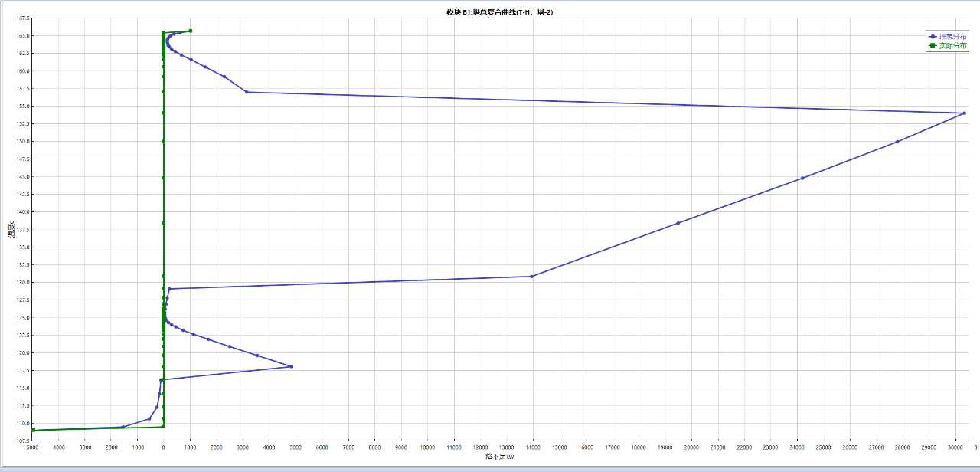This screenshot has width=980, height=472.
Task: Click the green actual distribution legend marker
Action: coord(933,46)
